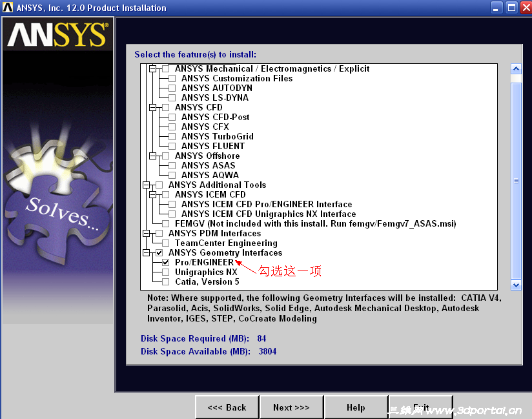Check ANSYS TurboGrid checkbox
This screenshot has height=419, width=532.
[172, 136]
